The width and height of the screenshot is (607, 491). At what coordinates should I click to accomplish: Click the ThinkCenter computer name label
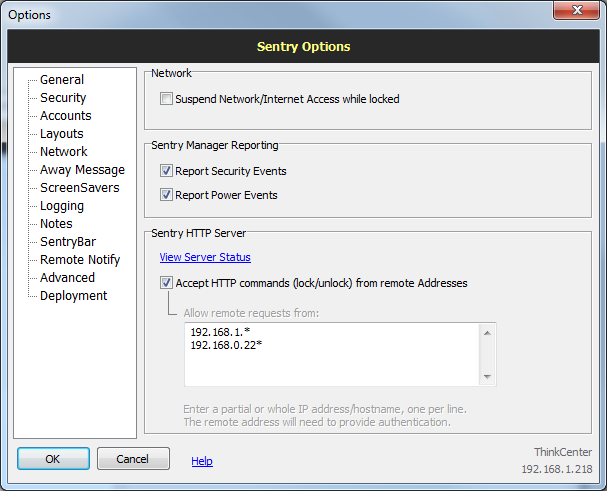click(x=563, y=452)
